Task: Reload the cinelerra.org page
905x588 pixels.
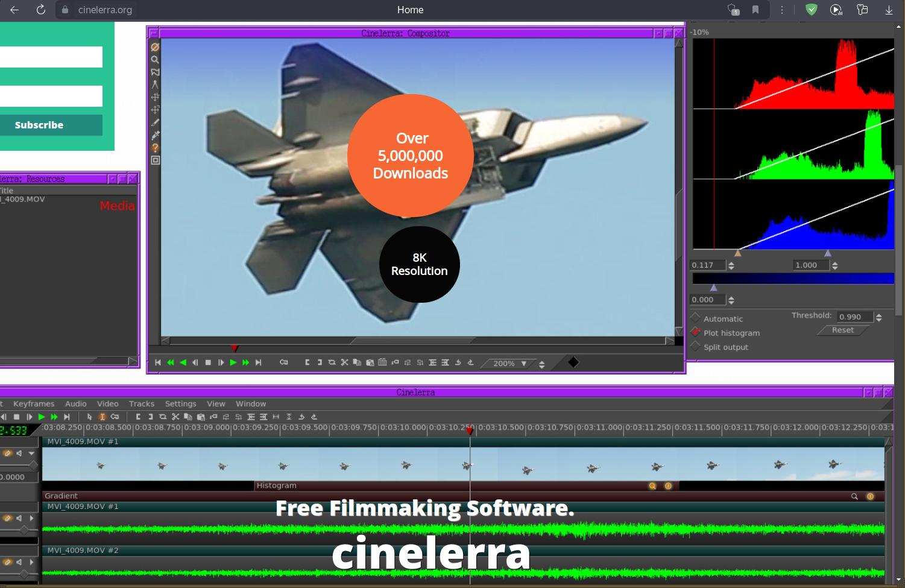Action: 41,10
